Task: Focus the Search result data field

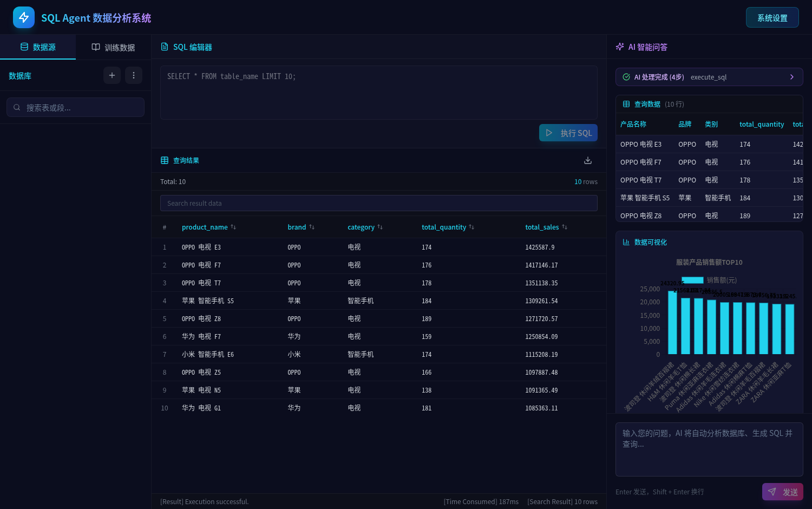Action: [x=379, y=203]
